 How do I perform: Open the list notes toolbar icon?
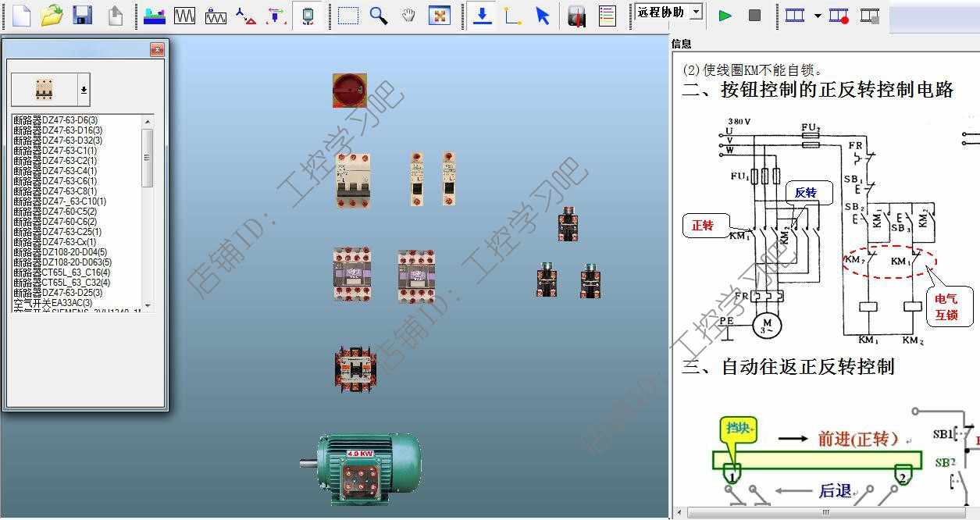[607, 15]
